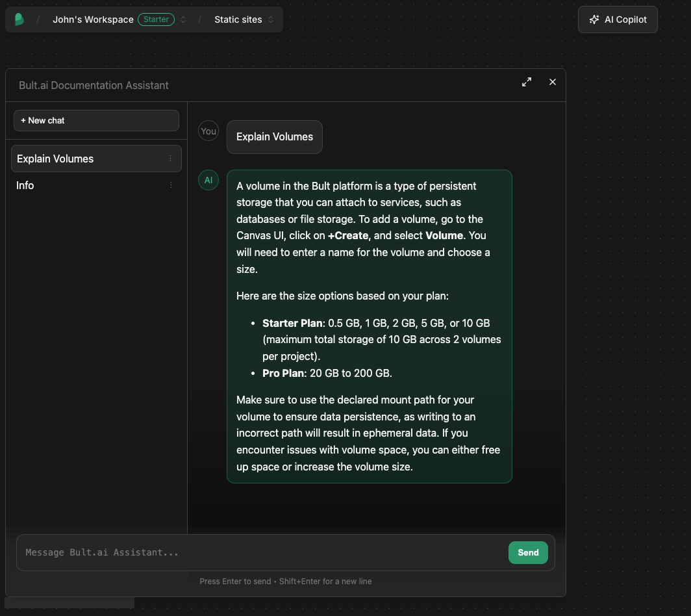This screenshot has height=616, width=691.
Task: Expand the Explain Volumes chat kebab menu
Action: [171, 159]
